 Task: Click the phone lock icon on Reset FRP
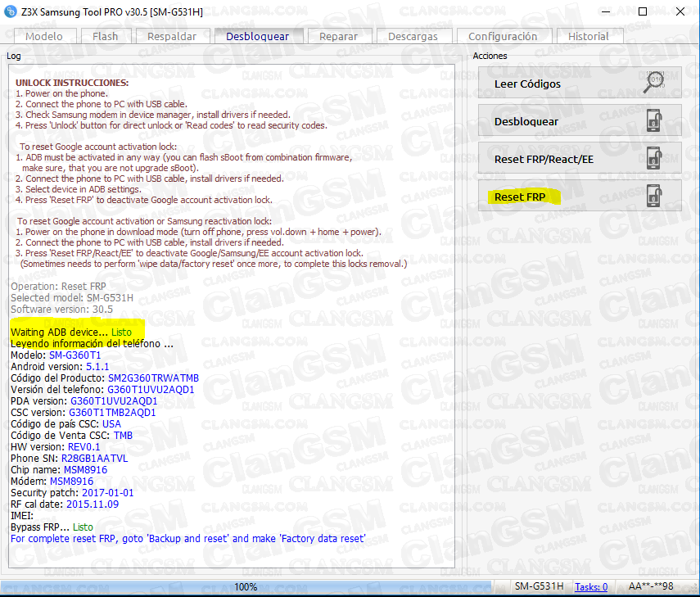click(x=654, y=196)
